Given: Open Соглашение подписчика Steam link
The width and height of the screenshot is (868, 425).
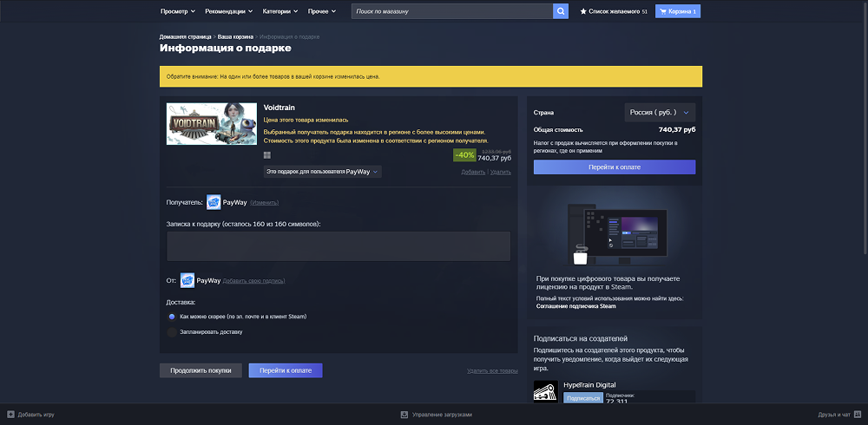Looking at the screenshot, I should pos(575,306).
